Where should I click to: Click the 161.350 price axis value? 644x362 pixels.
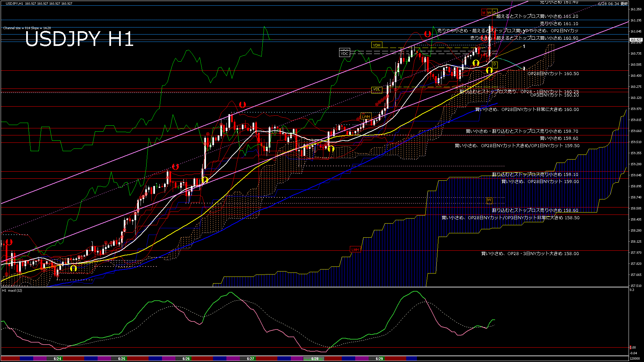[x=636, y=9]
